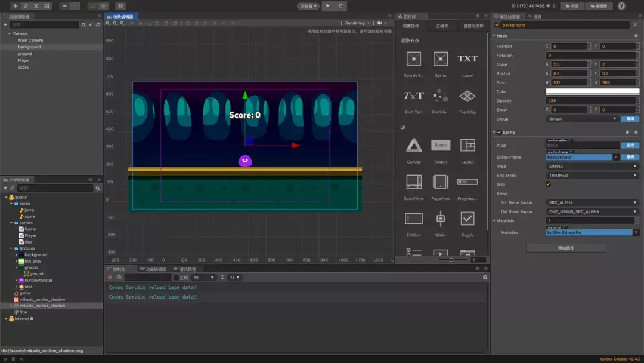Switch to the Services tab
This screenshot has height=363, width=644.
(x=535, y=17)
